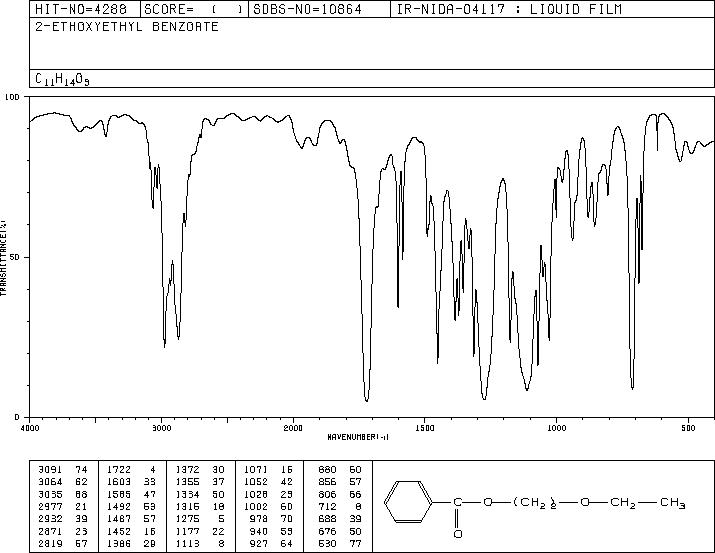Click the 630 peak table entry
This screenshot has width=715, height=553.
click(x=340, y=544)
